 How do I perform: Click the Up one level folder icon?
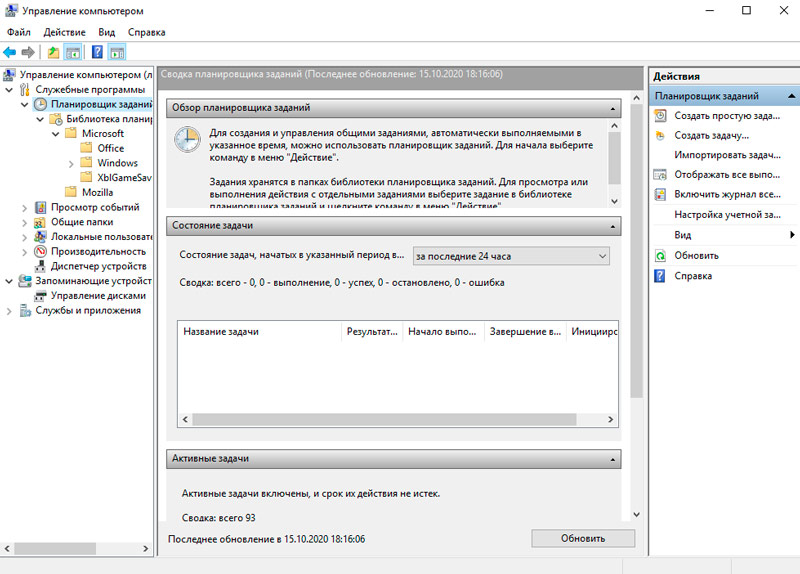(53, 52)
